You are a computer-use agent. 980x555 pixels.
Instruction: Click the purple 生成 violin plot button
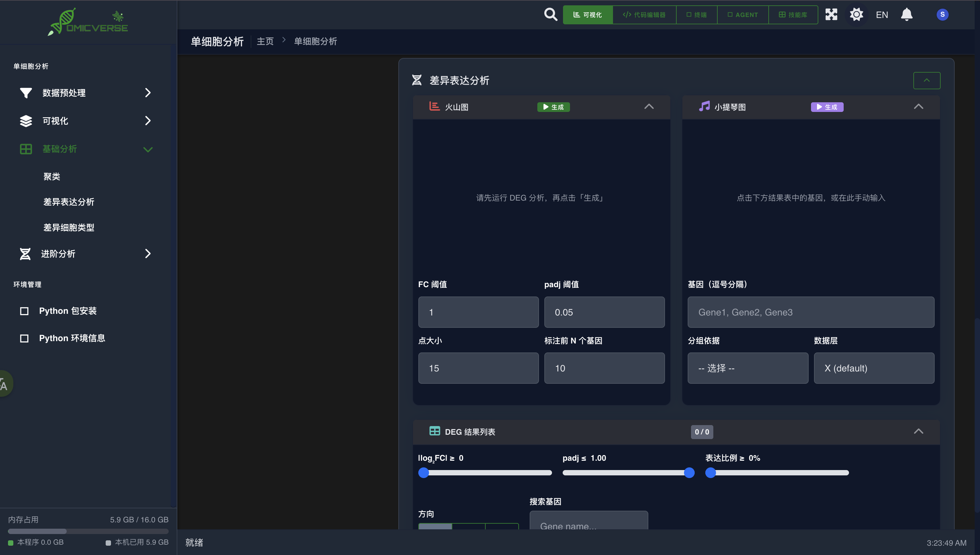tap(827, 107)
